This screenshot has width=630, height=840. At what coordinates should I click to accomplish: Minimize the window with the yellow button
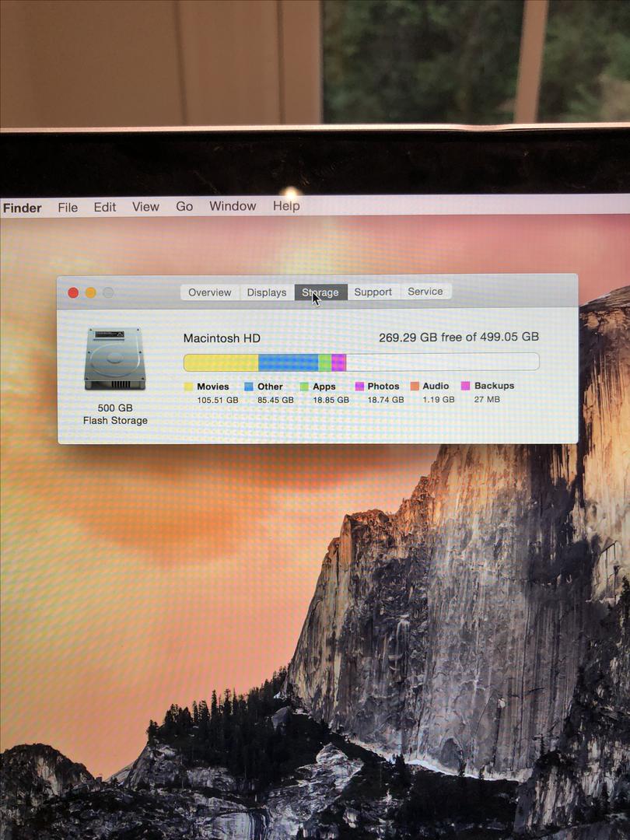coord(90,292)
